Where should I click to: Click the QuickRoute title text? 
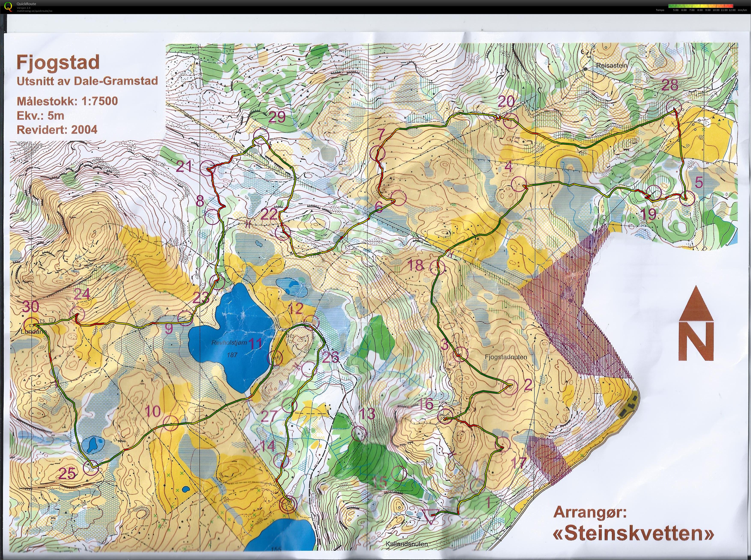pyautogui.click(x=27, y=4)
